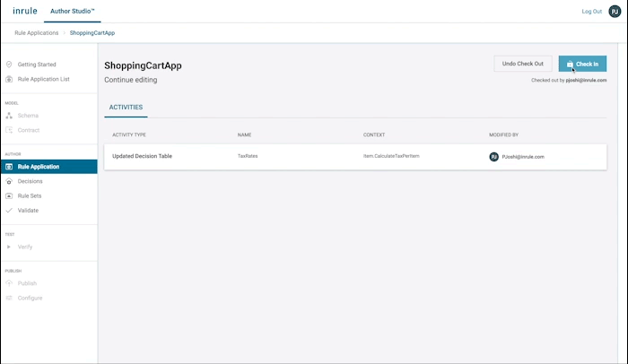628x364 pixels.
Task: Click the Schema icon in sidebar
Action: tap(9, 116)
